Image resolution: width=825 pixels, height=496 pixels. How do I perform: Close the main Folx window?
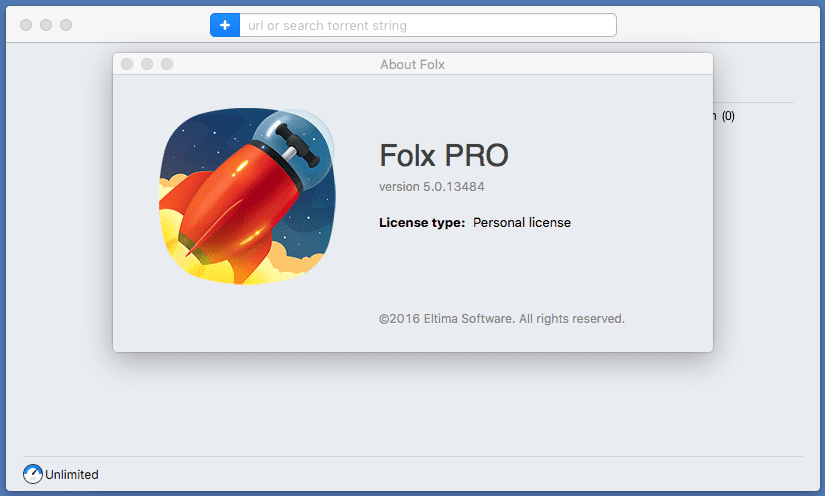pyautogui.click(x=26, y=25)
